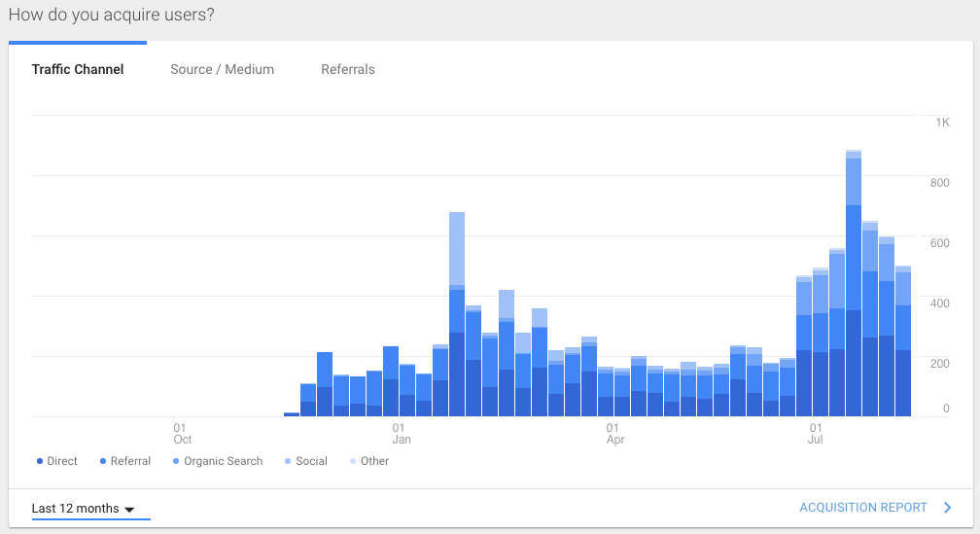Click the last bar on the chart
Screen dimensions: 980x534
tap(903, 341)
